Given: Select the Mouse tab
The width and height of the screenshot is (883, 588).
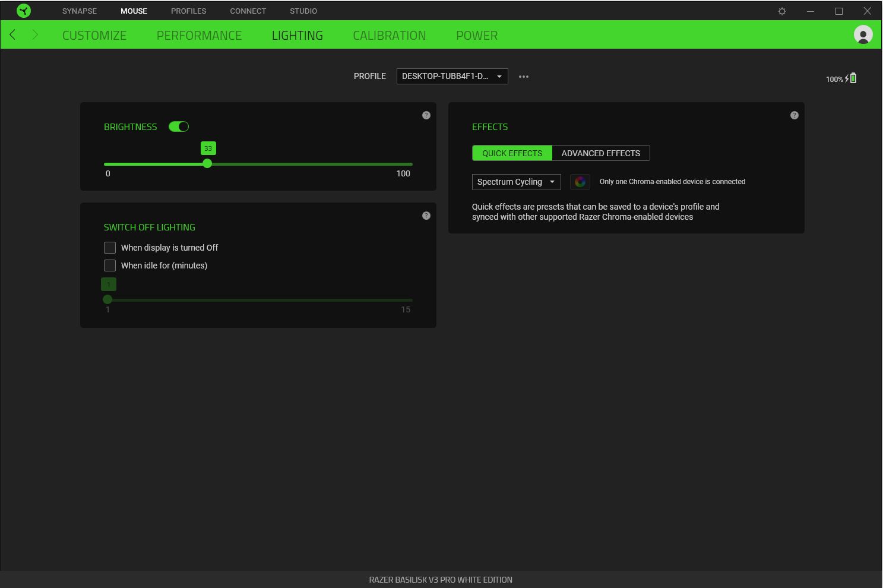Looking at the screenshot, I should pos(134,11).
